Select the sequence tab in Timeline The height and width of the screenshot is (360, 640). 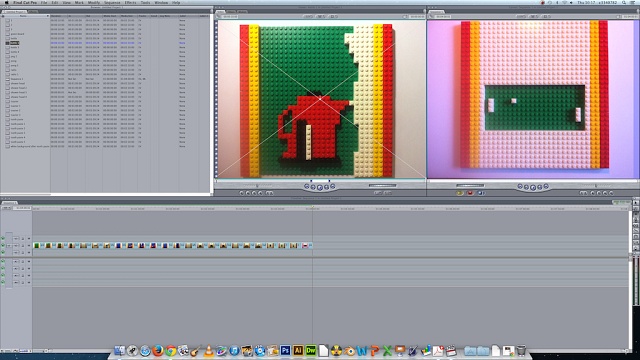[9, 202]
